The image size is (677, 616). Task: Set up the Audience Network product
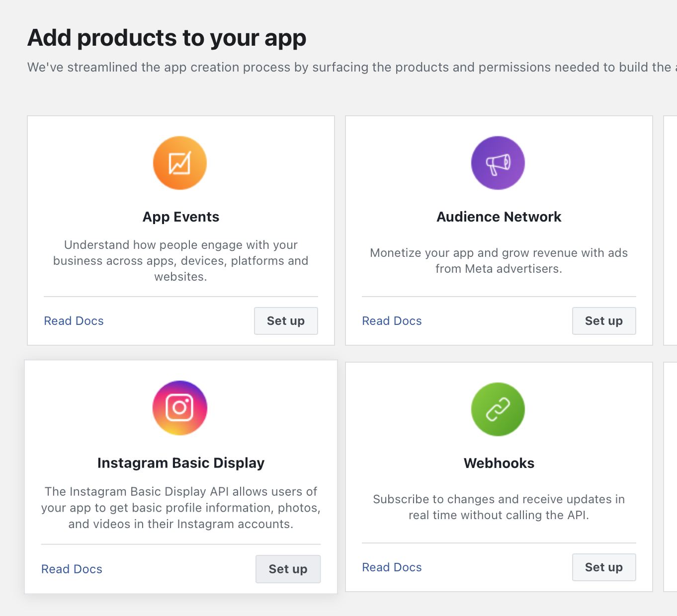[604, 321]
